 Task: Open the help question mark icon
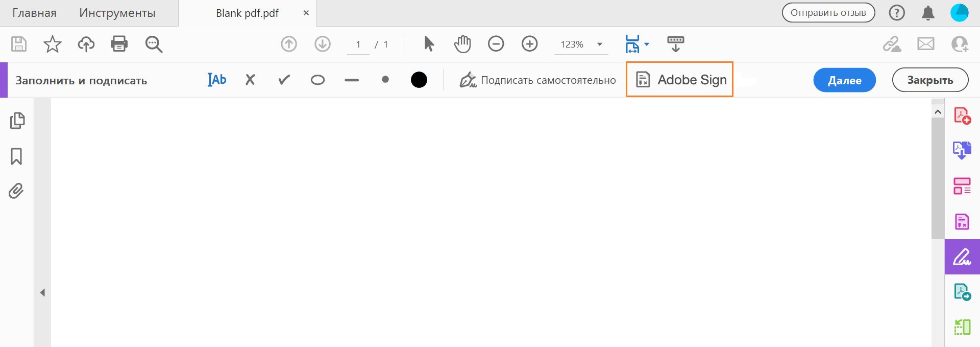(897, 13)
